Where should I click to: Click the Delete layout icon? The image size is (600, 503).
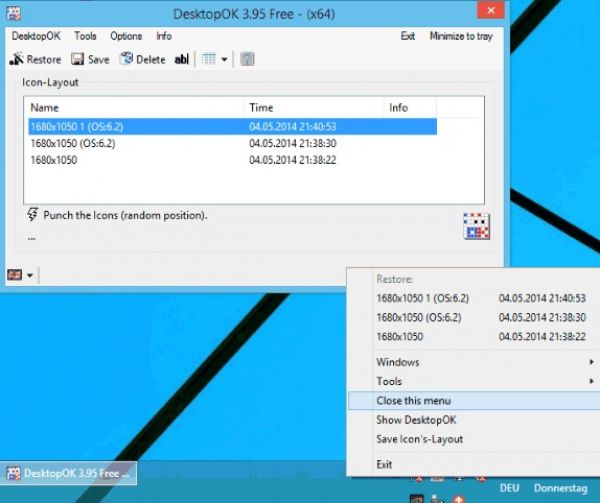(127, 60)
